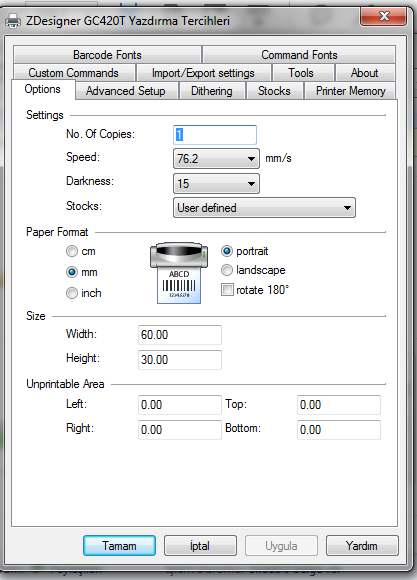Screen dimensions: 417x580
Task: Click the No. Of Copies field
Action: [x=215, y=135]
